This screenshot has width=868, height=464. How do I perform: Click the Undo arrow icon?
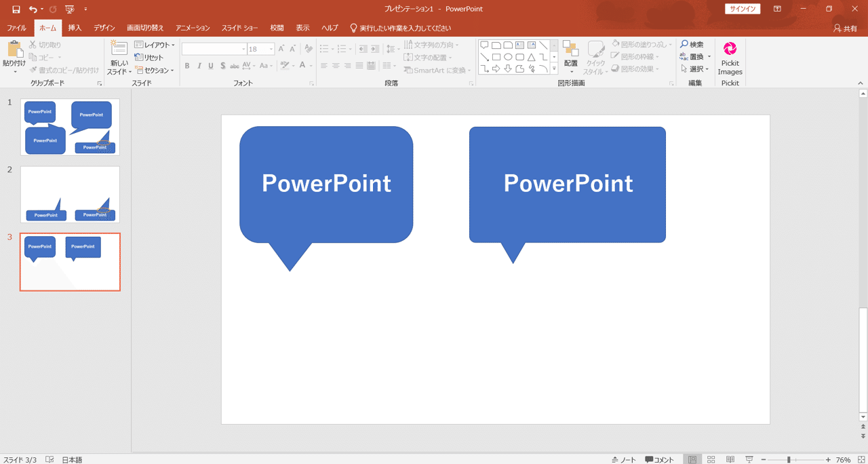[33, 9]
